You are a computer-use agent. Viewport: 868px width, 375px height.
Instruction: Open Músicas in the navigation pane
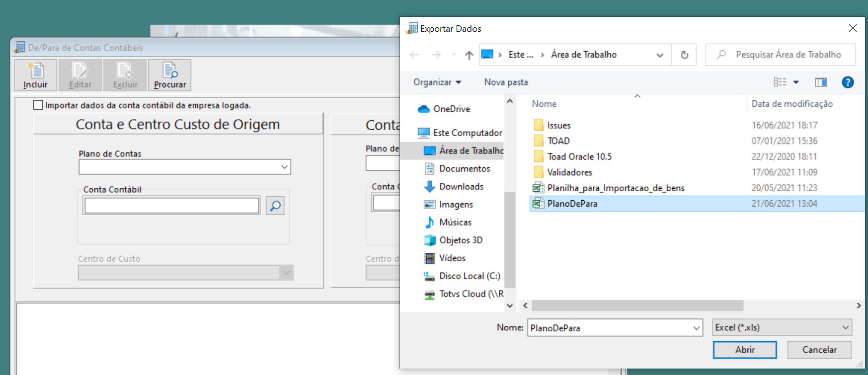pos(455,222)
